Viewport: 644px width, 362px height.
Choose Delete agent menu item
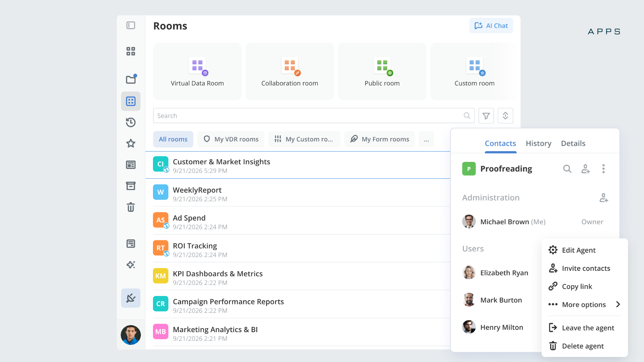click(585, 346)
